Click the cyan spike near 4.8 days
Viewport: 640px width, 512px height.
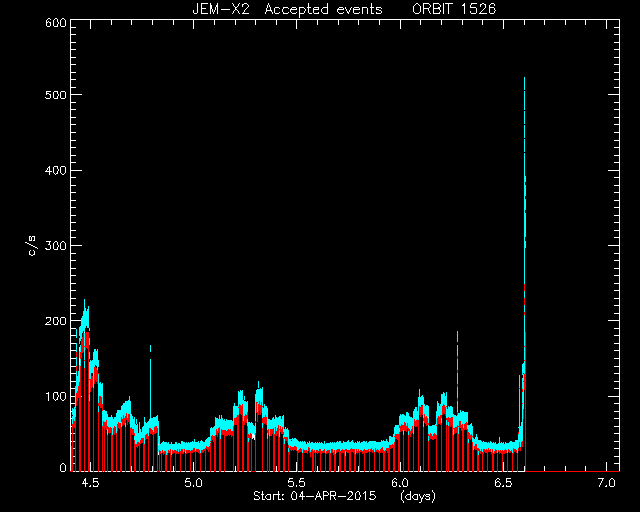point(150,380)
